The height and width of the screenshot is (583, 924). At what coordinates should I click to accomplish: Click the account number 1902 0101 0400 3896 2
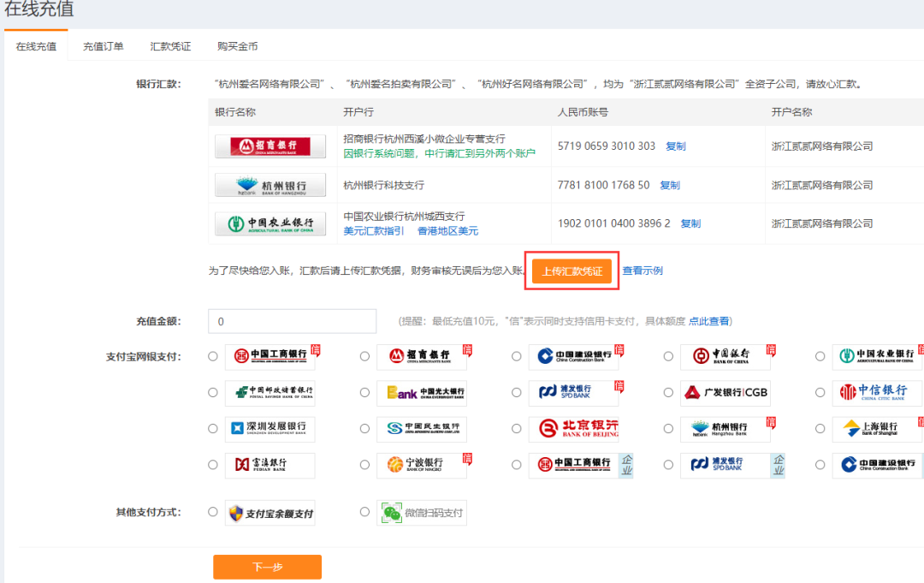click(x=614, y=223)
